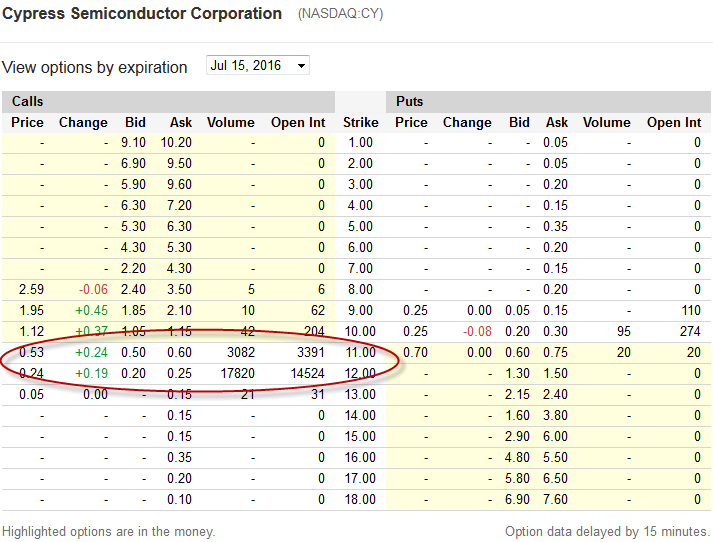Click call open interest 14524
The width and height of the screenshot is (713, 542).
(307, 373)
